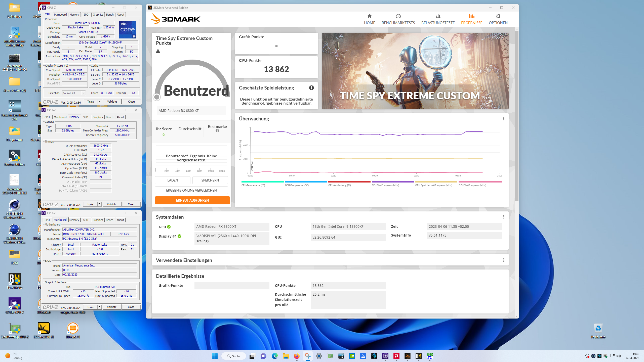
Task: Click the SPEICHERN button
Action: tap(210, 180)
